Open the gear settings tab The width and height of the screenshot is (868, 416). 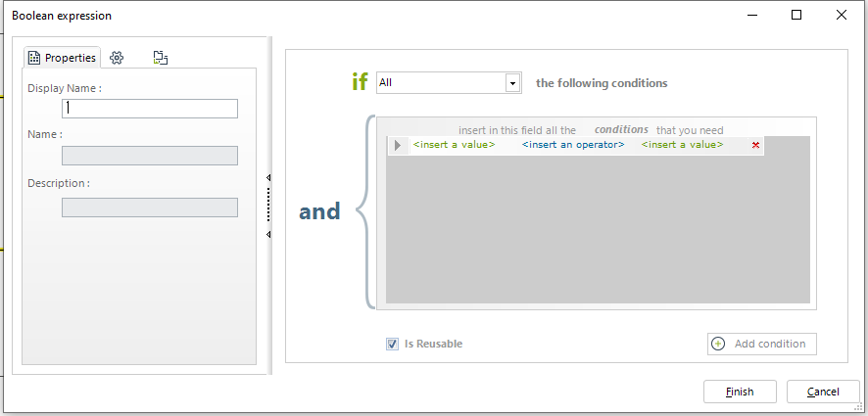(x=117, y=58)
